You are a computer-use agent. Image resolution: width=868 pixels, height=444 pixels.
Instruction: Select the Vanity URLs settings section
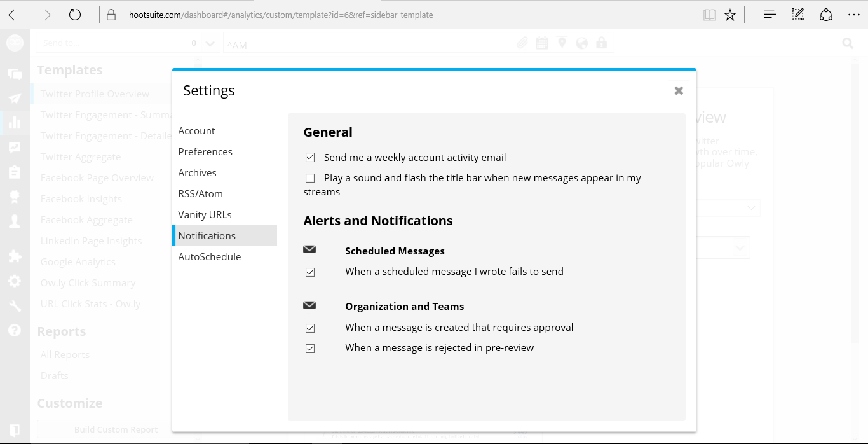pos(205,215)
